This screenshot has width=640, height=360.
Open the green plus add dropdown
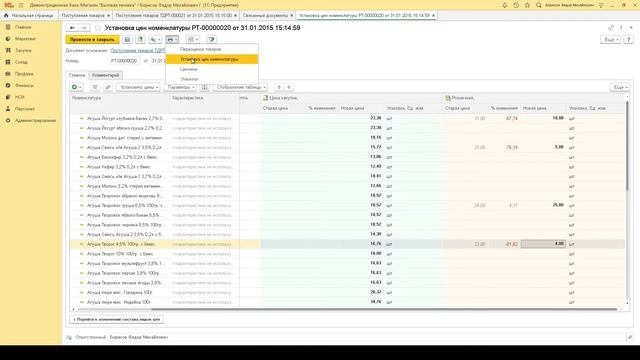click(x=76, y=87)
